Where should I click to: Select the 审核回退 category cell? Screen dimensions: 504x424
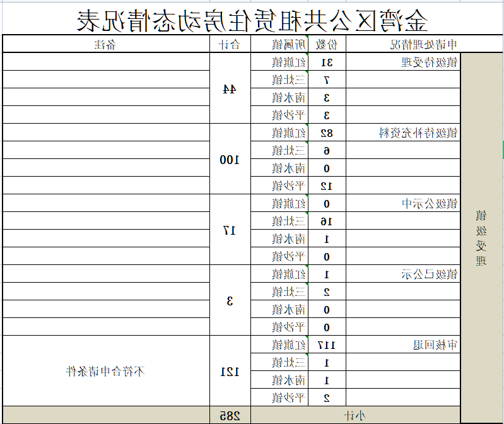403,344
